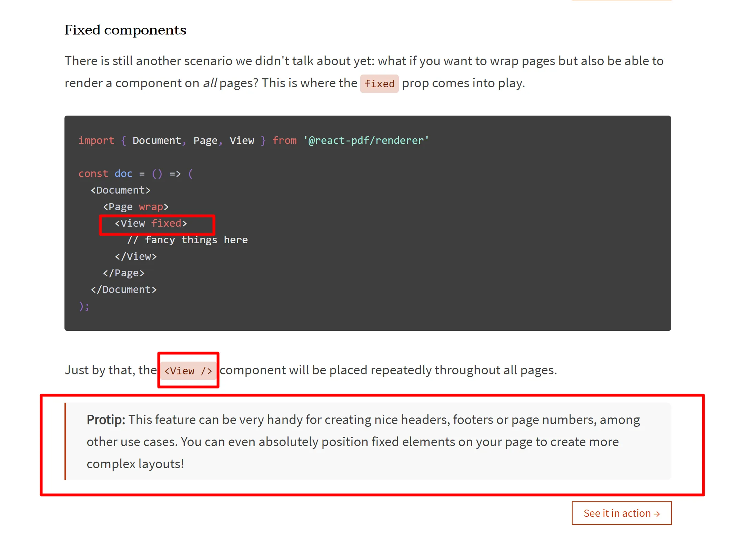Click the closing "</Document>" tag

[x=123, y=289]
